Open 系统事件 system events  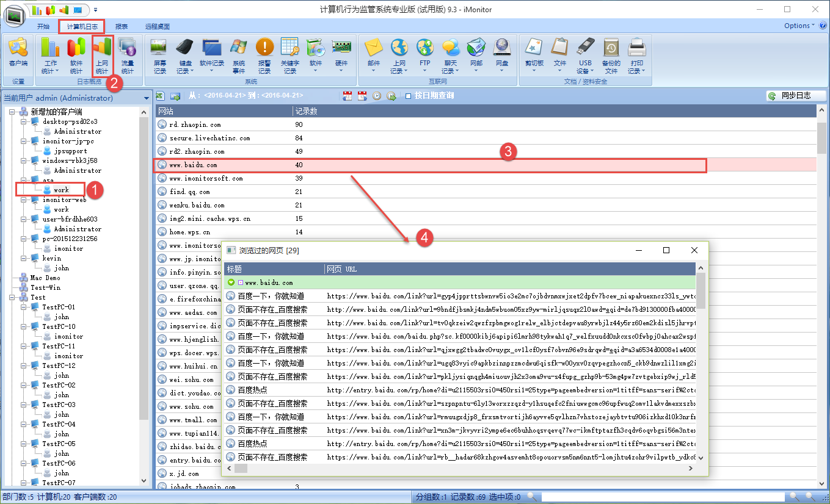pos(238,56)
